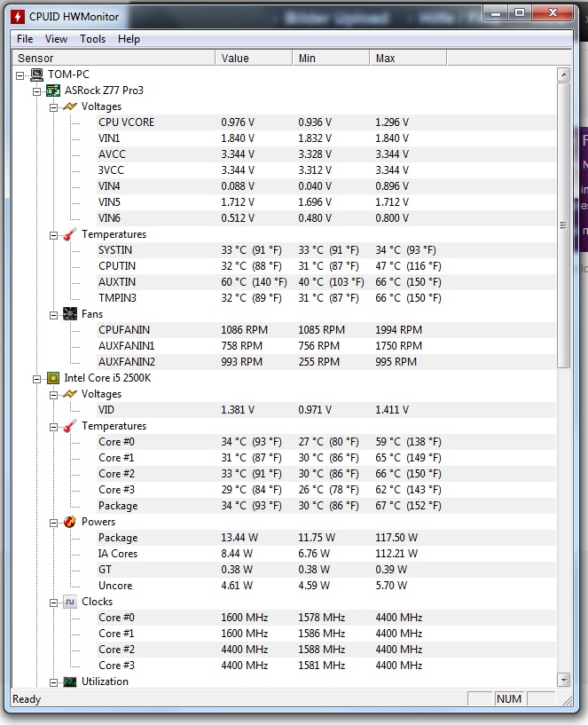Click the Min column header
Viewport: 588px width, 725px height.
331,59
